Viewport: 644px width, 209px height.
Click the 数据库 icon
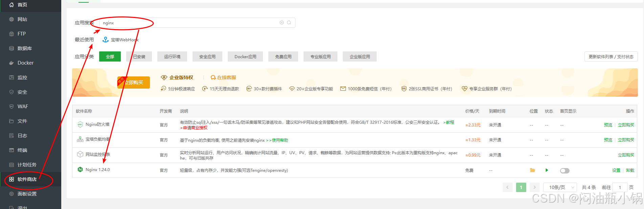(12, 48)
